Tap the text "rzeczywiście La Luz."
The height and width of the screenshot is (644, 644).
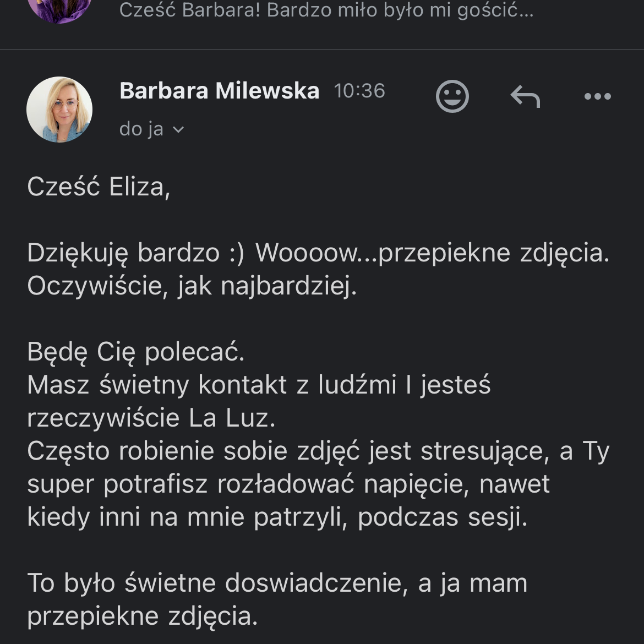tap(151, 418)
